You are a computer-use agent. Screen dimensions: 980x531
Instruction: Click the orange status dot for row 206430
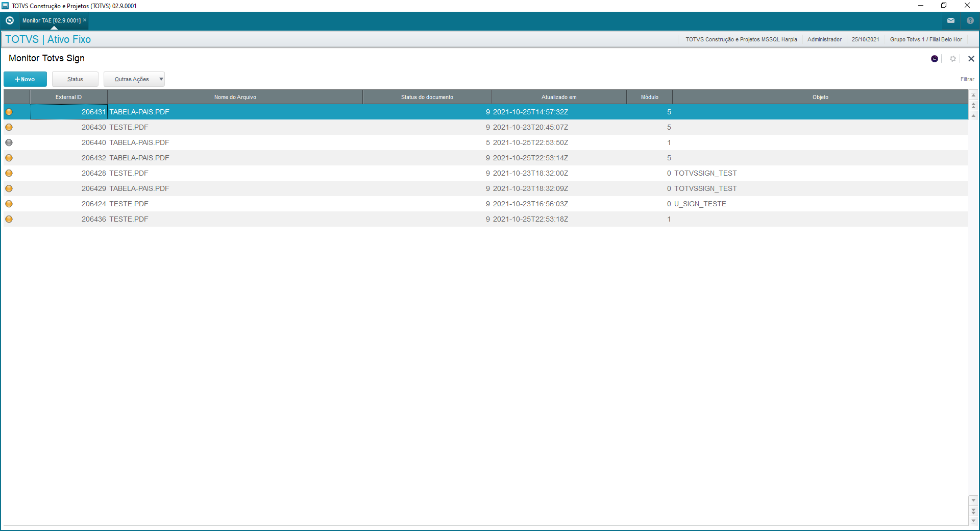(9, 127)
